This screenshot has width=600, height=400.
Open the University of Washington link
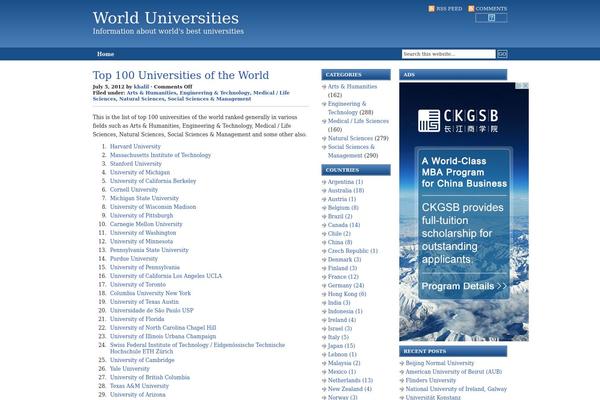tap(143, 232)
